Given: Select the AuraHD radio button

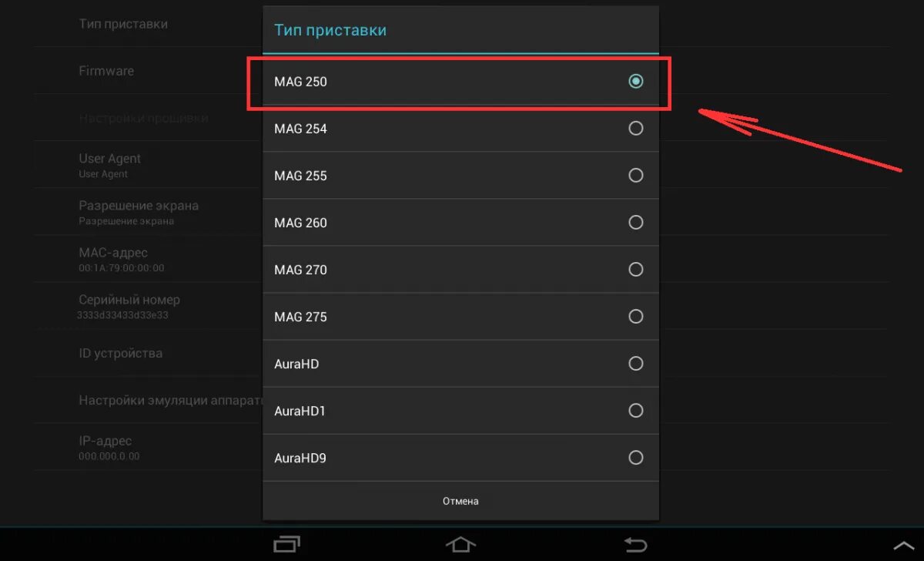Looking at the screenshot, I should (636, 363).
